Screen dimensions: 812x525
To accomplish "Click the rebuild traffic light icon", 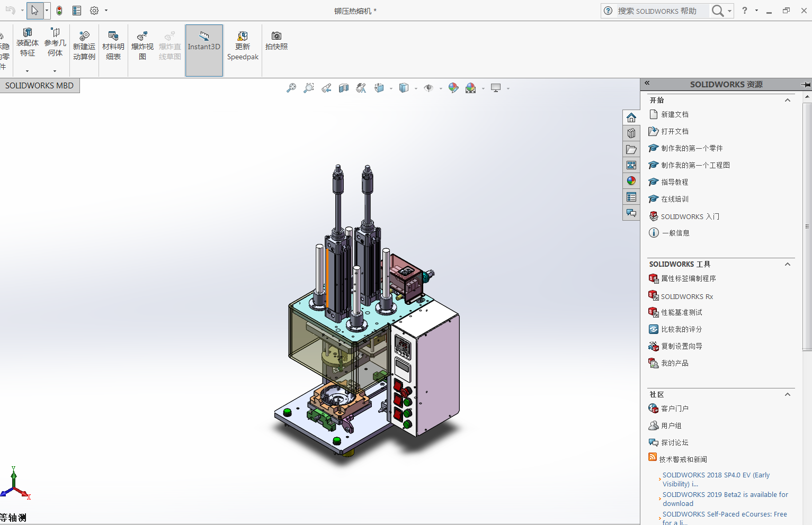I will coord(59,11).
